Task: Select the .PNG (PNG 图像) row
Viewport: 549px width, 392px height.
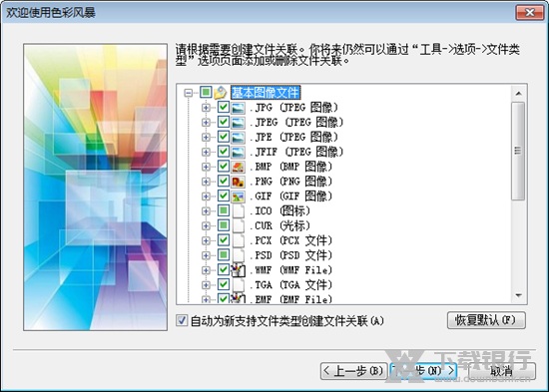Action: [x=290, y=182]
